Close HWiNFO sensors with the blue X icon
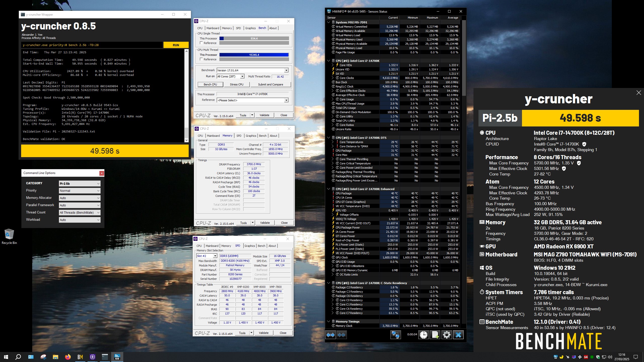The image size is (644, 362). (x=458, y=335)
